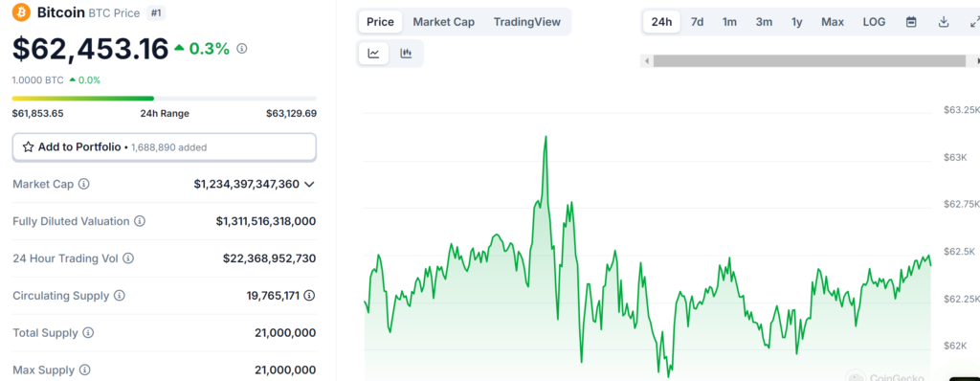Click info icon beside 24 Hour Trading Vol
The height and width of the screenshot is (381, 980).
tap(128, 258)
